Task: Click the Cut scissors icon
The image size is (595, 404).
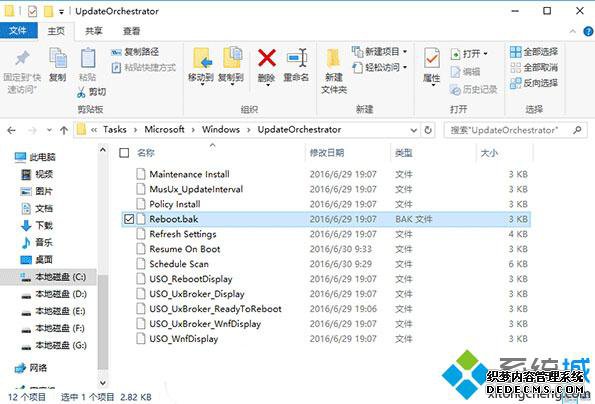Action: 81,92
